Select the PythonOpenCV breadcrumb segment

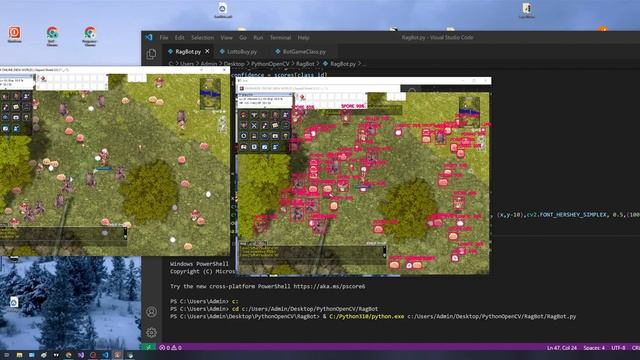point(270,64)
